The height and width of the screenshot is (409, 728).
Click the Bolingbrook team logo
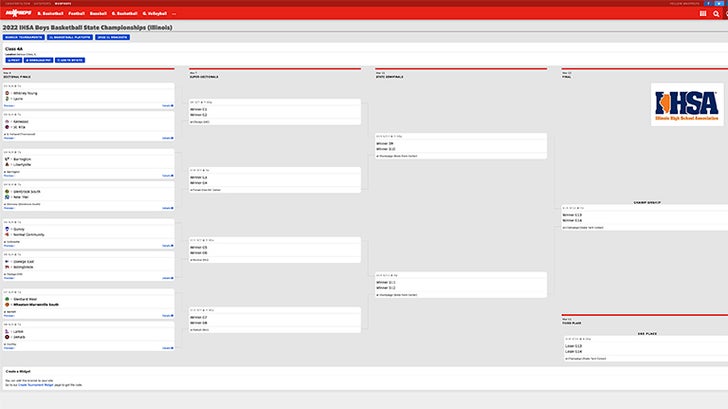[7, 267]
